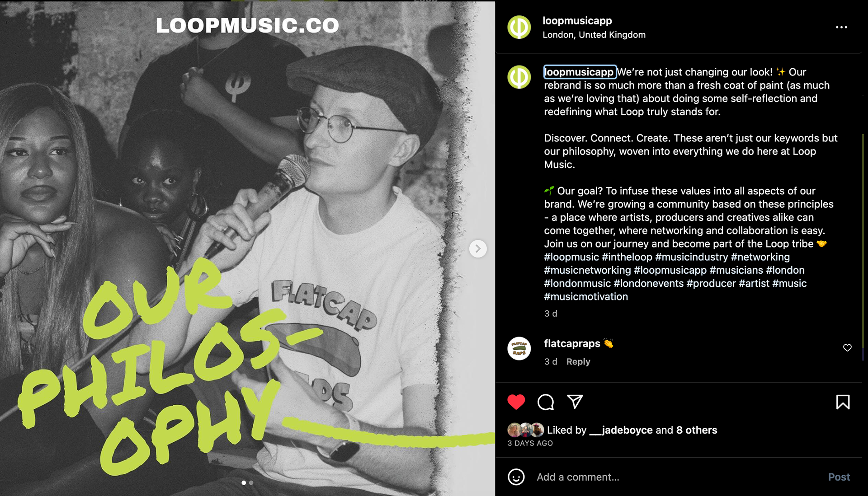Viewport: 868px width, 496px height.
Task: Jump to second carousel slide dot
Action: point(251,483)
